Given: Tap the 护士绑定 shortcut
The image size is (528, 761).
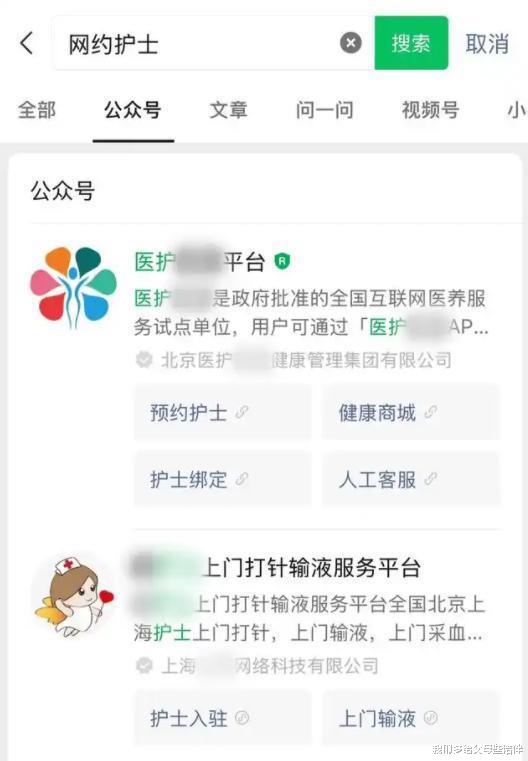Looking at the screenshot, I should (222, 480).
